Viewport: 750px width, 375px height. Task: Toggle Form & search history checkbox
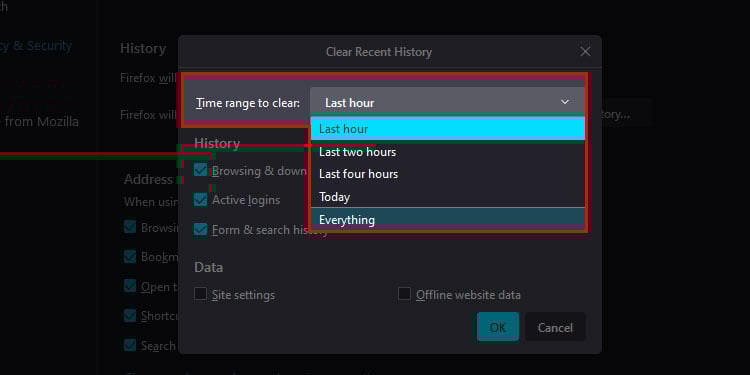click(200, 229)
